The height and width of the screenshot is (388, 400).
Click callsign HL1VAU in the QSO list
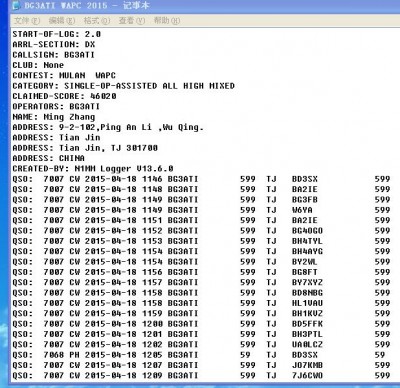coord(307,303)
